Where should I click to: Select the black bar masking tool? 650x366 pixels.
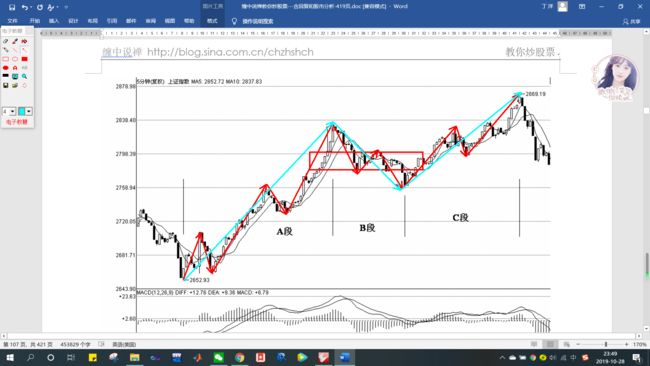pyautogui.click(x=6, y=76)
